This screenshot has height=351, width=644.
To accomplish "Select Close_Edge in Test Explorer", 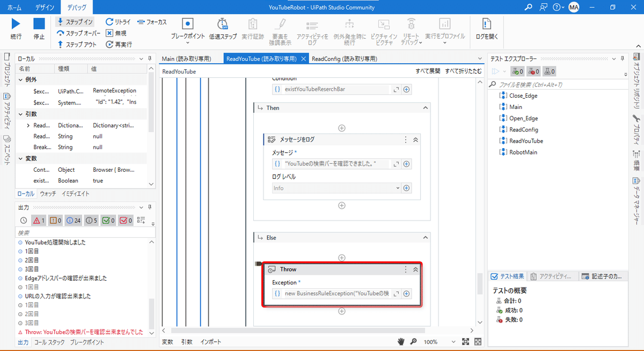I will tap(523, 96).
